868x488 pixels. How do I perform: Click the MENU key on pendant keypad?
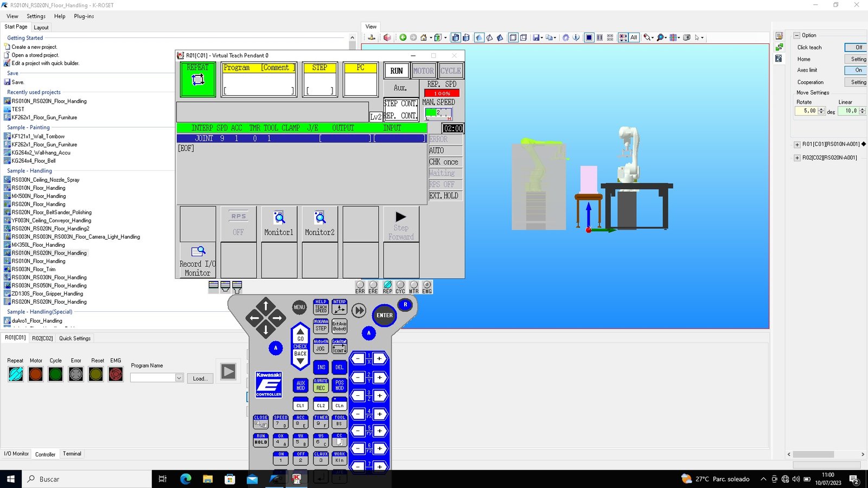[299, 307]
